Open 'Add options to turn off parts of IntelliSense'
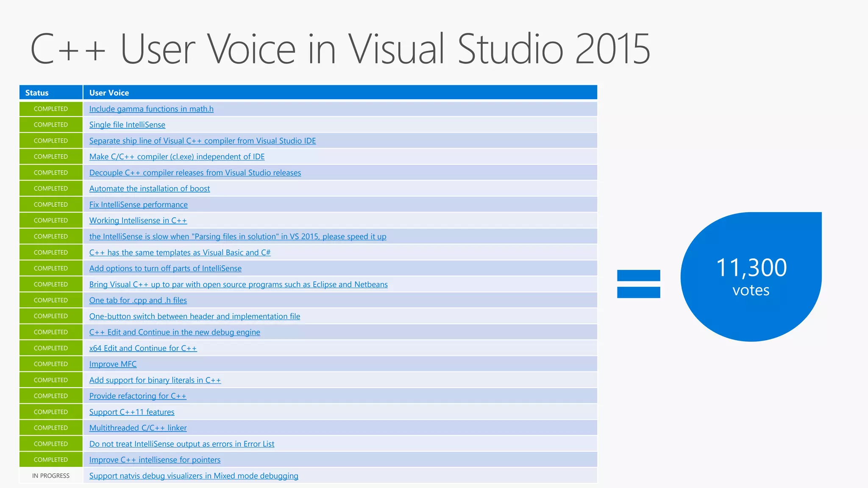The width and height of the screenshot is (868, 488). (x=165, y=268)
